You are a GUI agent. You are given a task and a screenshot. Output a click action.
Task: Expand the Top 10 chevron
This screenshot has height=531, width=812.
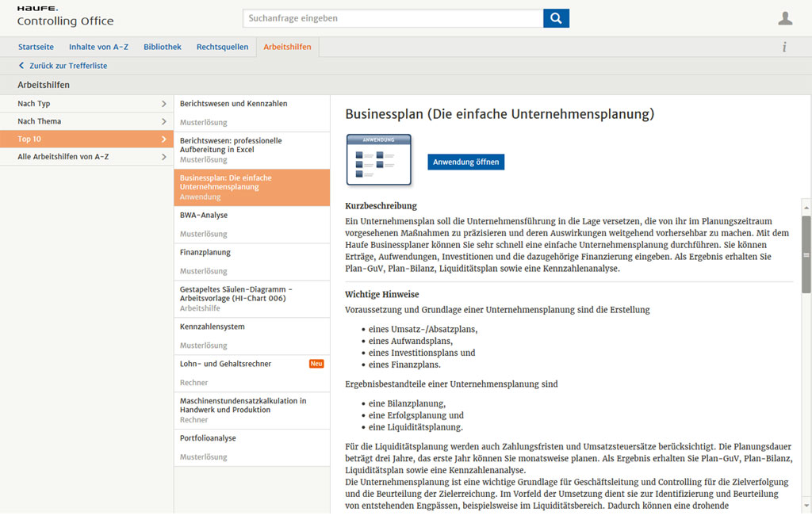(163, 139)
